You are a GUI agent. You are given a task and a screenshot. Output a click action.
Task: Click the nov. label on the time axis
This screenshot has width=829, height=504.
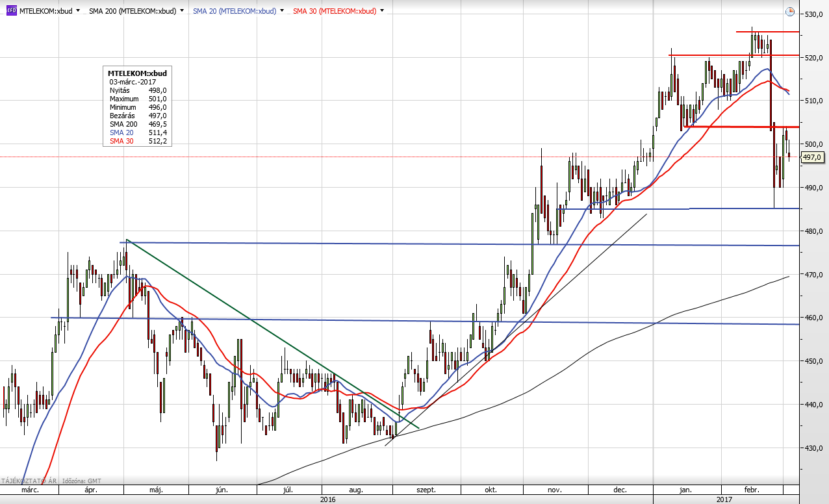(556, 490)
